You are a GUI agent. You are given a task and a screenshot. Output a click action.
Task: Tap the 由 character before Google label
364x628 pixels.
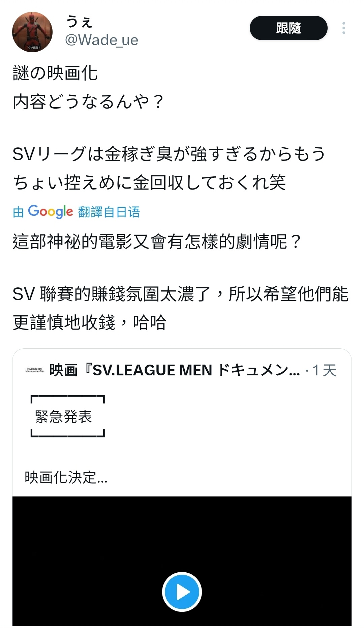pos(19,212)
